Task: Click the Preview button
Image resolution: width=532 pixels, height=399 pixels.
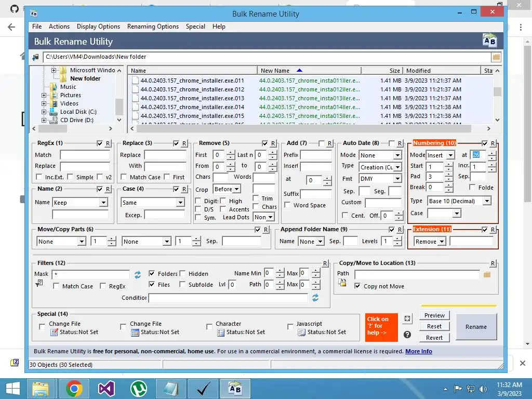Action: pyautogui.click(x=434, y=315)
